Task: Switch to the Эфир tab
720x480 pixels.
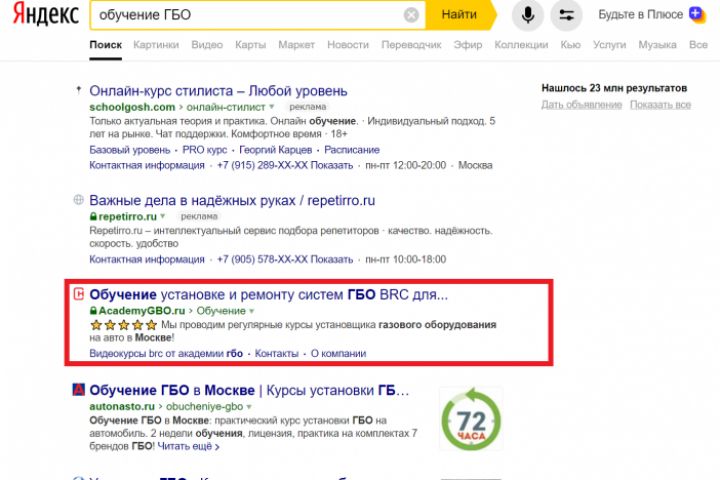Action: [468, 45]
